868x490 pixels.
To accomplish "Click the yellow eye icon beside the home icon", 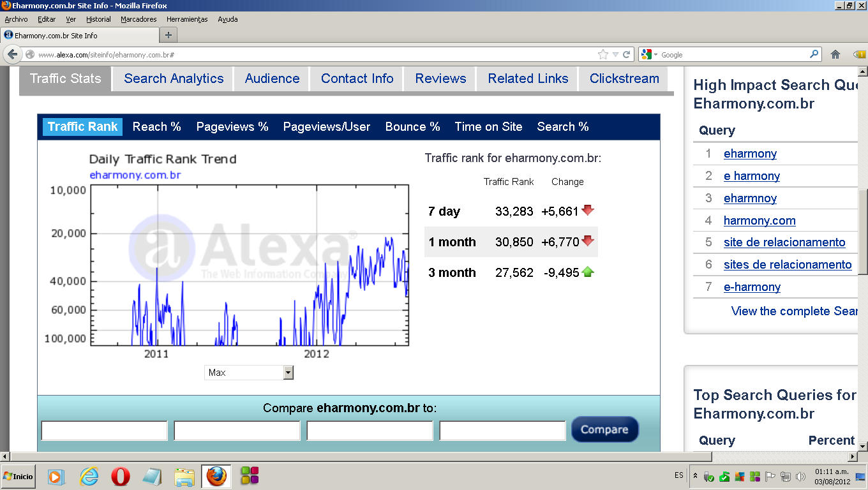I will [x=859, y=55].
